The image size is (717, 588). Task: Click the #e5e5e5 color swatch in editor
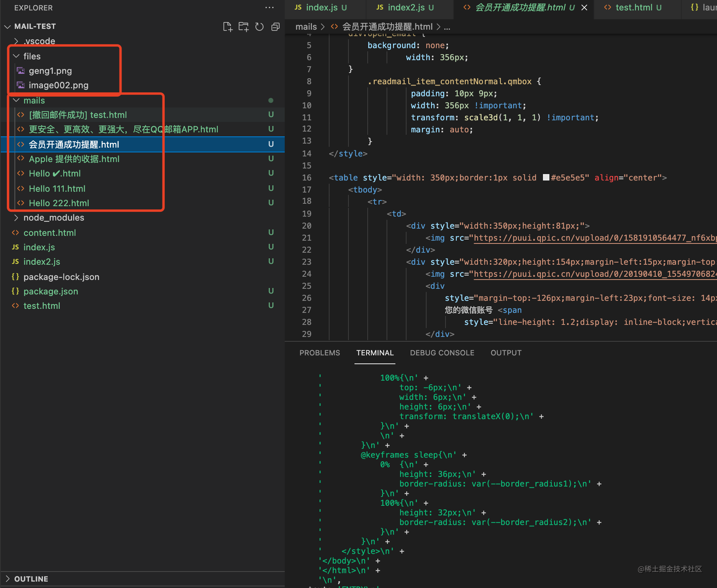(x=546, y=178)
